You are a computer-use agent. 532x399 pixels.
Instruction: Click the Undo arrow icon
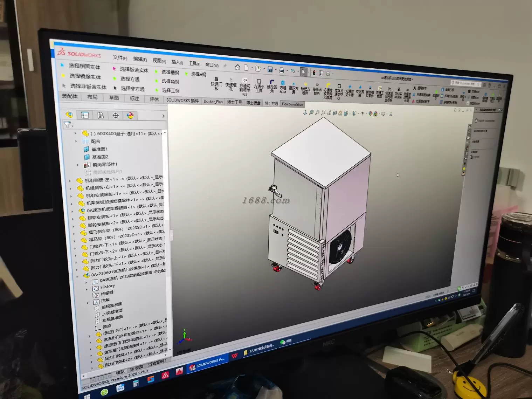click(x=292, y=71)
